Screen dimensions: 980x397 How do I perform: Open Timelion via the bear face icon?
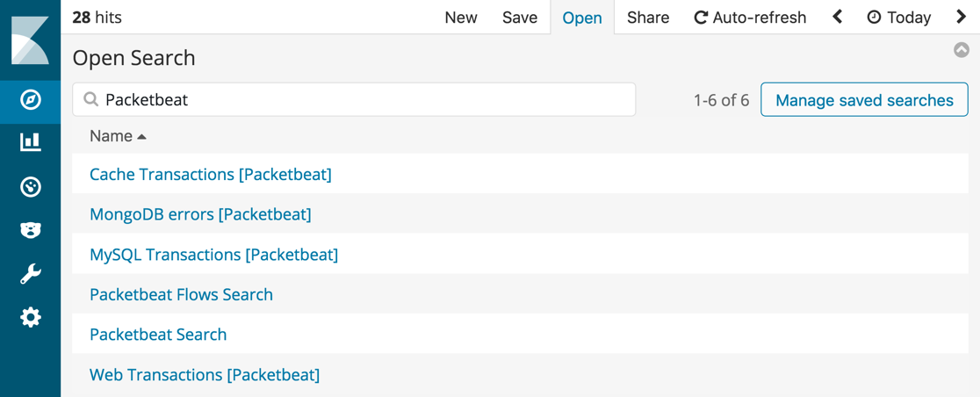30,230
